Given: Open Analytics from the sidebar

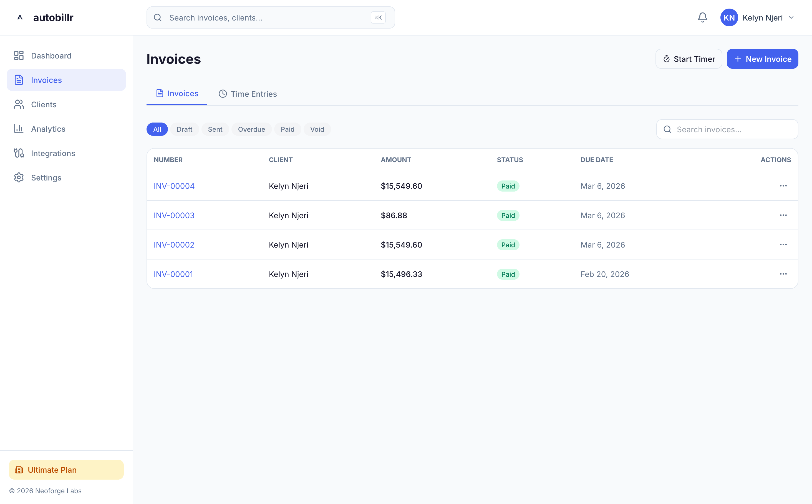Looking at the screenshot, I should tap(48, 129).
